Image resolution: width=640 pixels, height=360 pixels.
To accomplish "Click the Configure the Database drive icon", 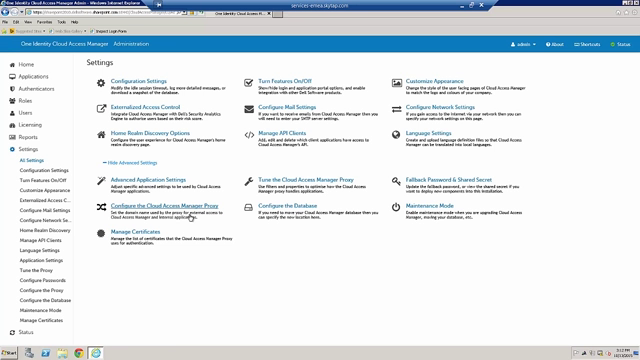I will point(248,207).
